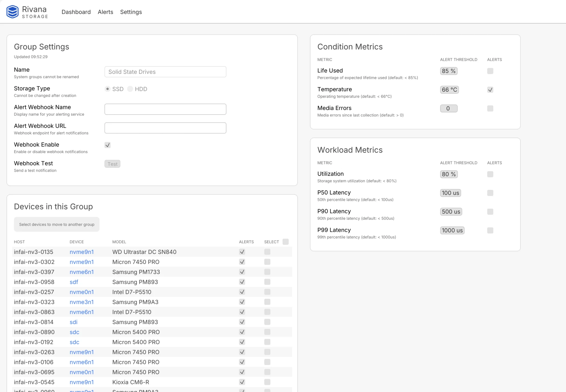
Task: Open the Settings menu item
Action: click(131, 12)
